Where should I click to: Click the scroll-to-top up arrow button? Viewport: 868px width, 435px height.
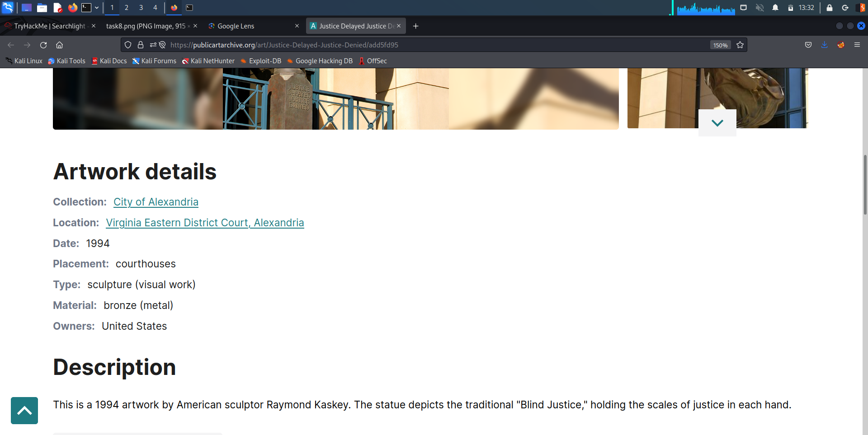[24, 411]
